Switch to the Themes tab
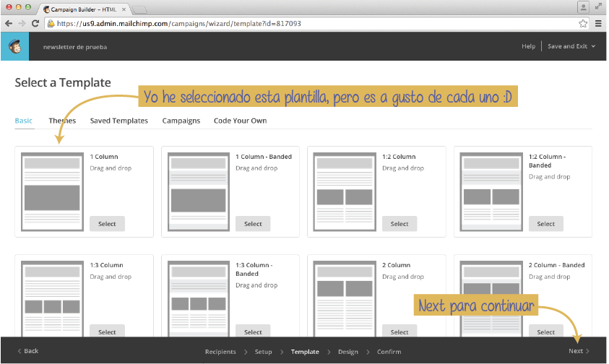This screenshot has width=609, height=364. point(62,121)
